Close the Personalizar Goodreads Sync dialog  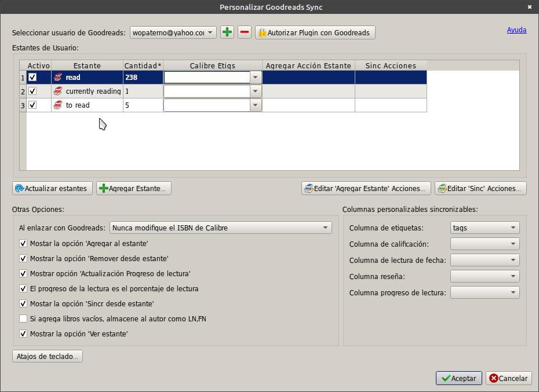pyautogui.click(x=530, y=7)
